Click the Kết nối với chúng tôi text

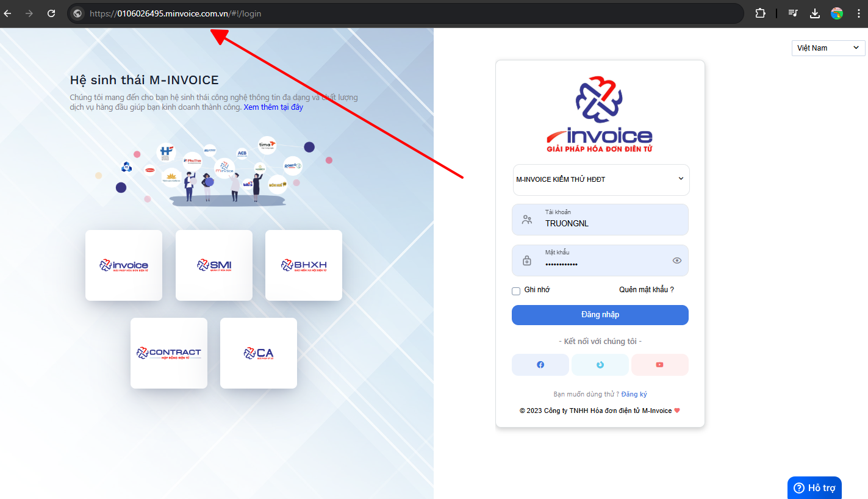[600, 341]
